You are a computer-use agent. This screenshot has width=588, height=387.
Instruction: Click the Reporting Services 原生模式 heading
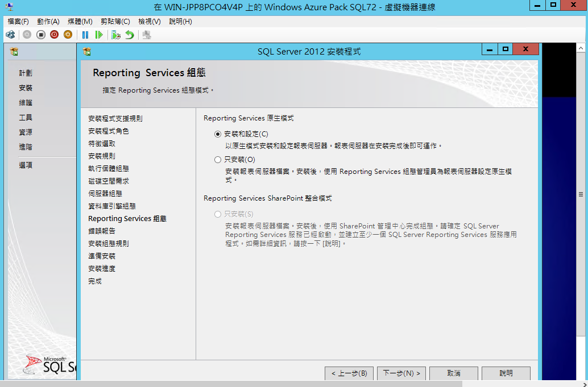pyautogui.click(x=249, y=118)
